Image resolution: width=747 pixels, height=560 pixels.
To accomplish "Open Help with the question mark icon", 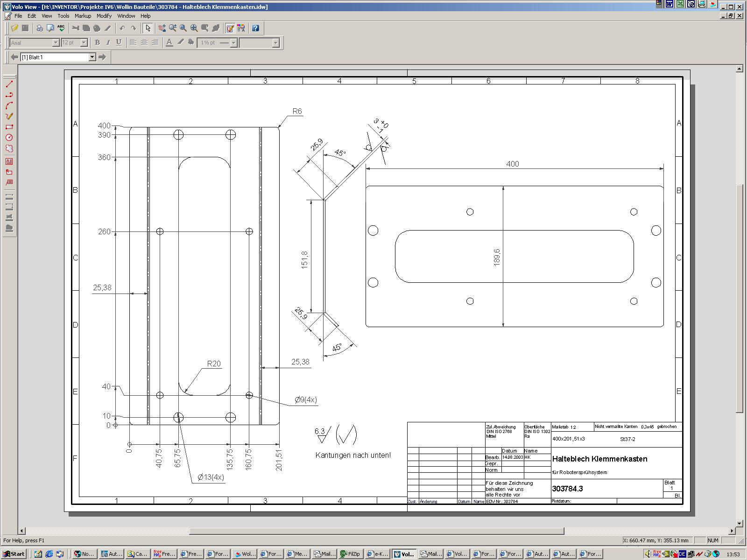I will [255, 28].
